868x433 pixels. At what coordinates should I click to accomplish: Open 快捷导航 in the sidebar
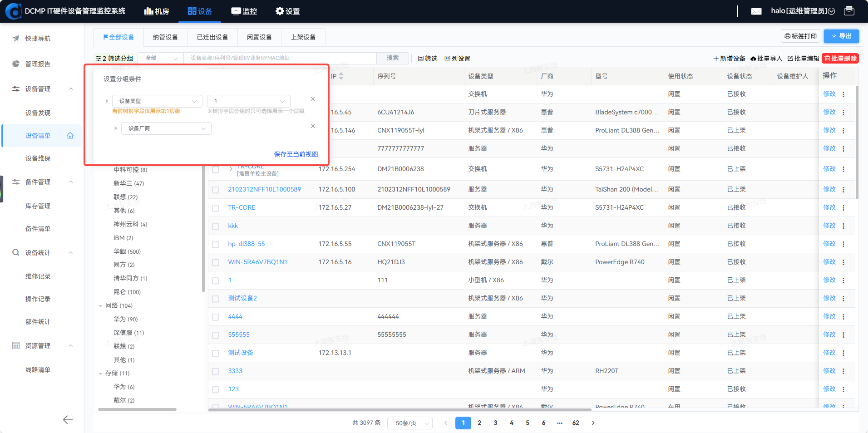pos(38,39)
